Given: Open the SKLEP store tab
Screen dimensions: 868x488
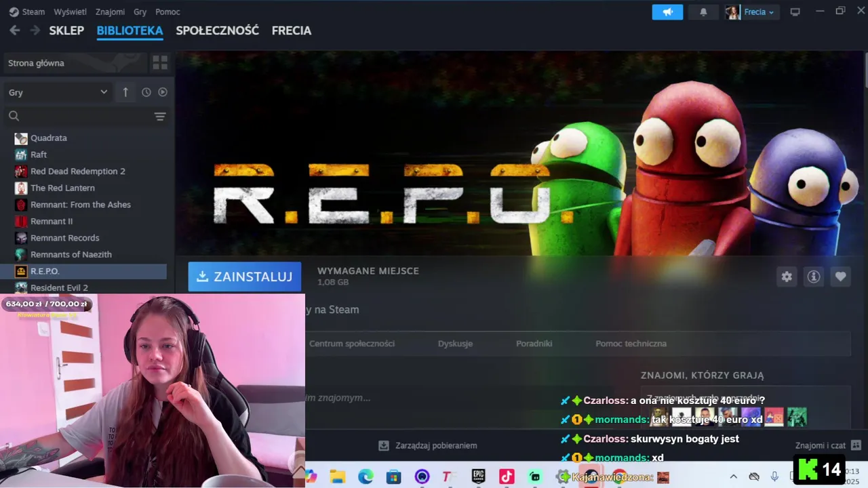Looking at the screenshot, I should pyautogui.click(x=66, y=30).
